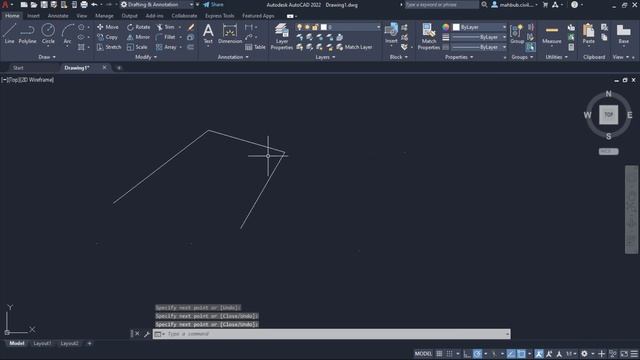Click the Trim tool
Viewport: 640px width, 360px height.
[165, 27]
